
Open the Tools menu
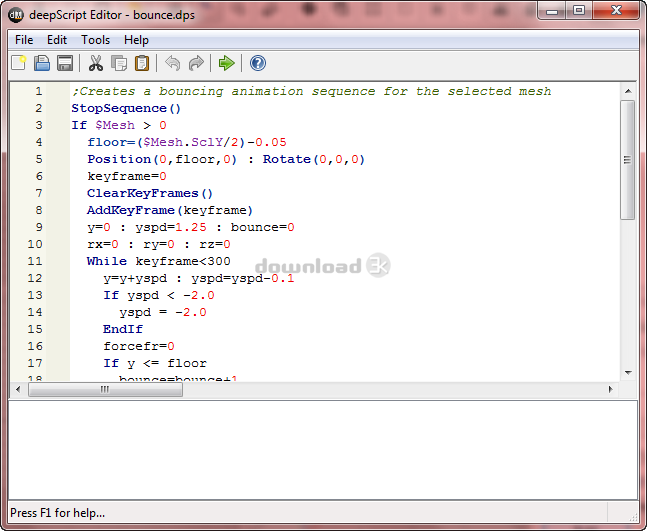[95, 40]
